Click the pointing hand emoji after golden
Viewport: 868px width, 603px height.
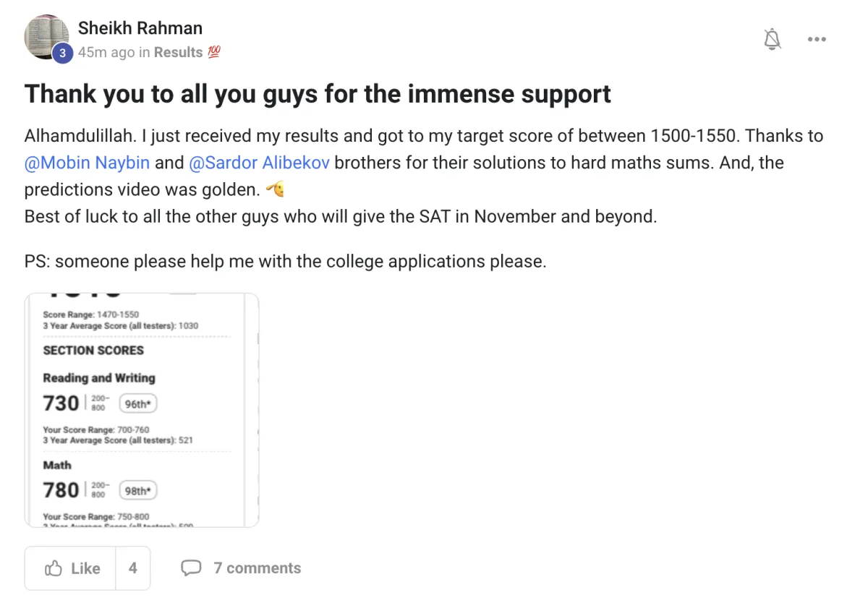click(275, 189)
